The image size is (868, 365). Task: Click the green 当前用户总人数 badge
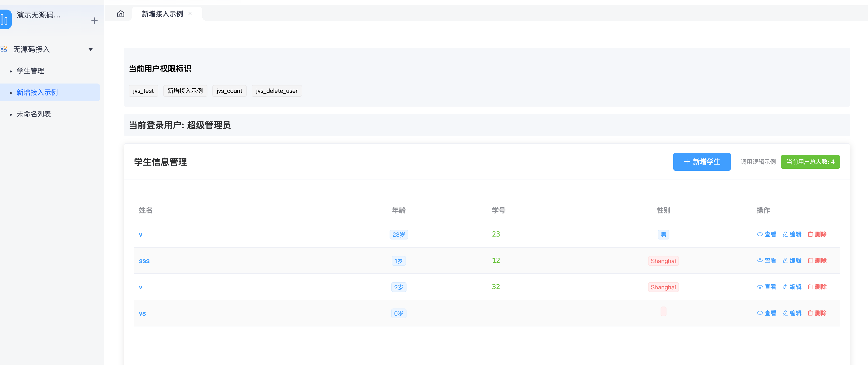tap(810, 162)
